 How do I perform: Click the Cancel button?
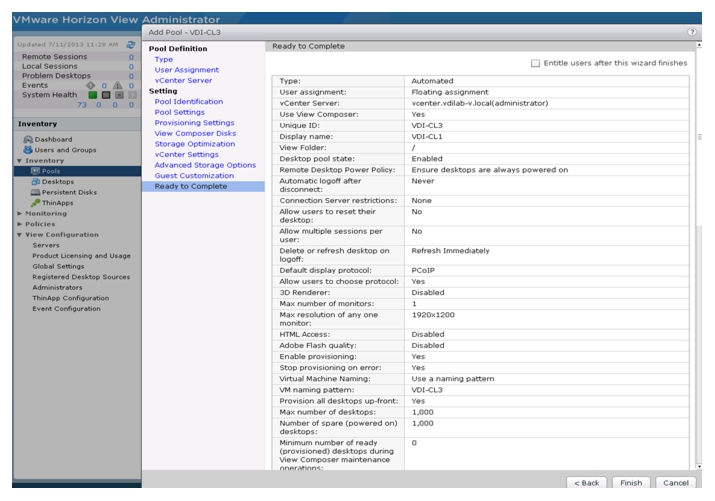[675, 483]
